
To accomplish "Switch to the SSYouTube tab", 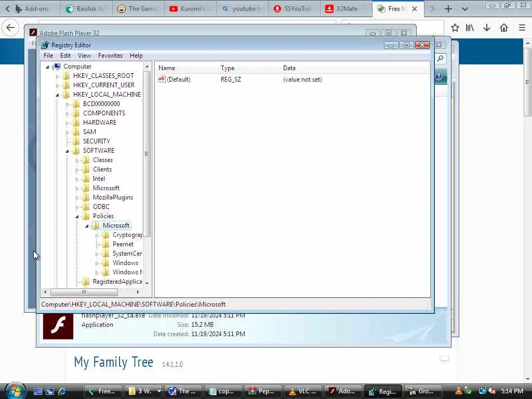I will 294,9.
